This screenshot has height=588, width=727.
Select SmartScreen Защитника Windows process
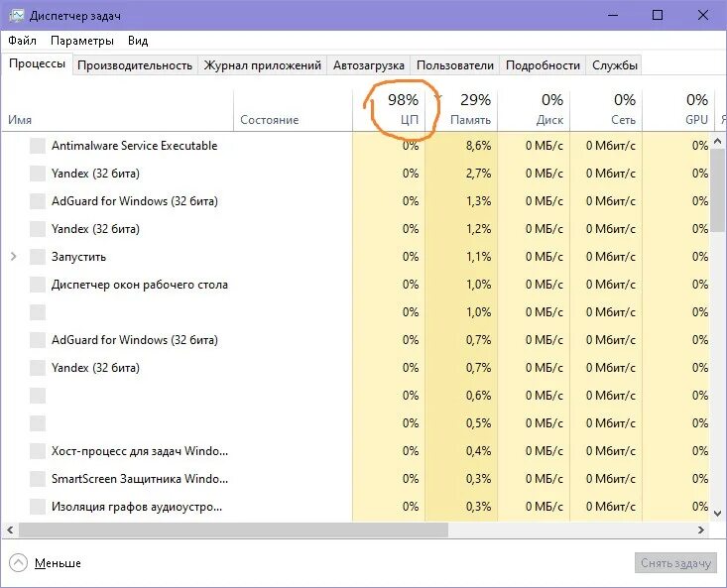click(x=356, y=479)
